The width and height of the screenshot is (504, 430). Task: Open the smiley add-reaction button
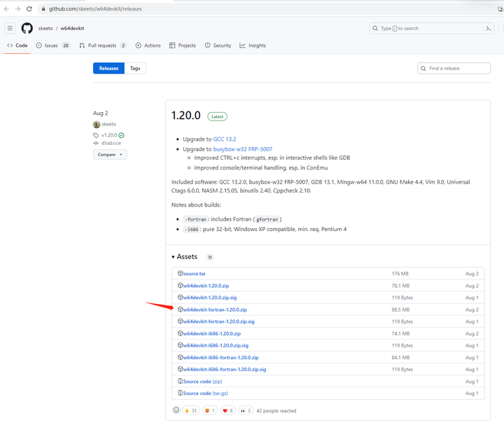tap(176, 410)
